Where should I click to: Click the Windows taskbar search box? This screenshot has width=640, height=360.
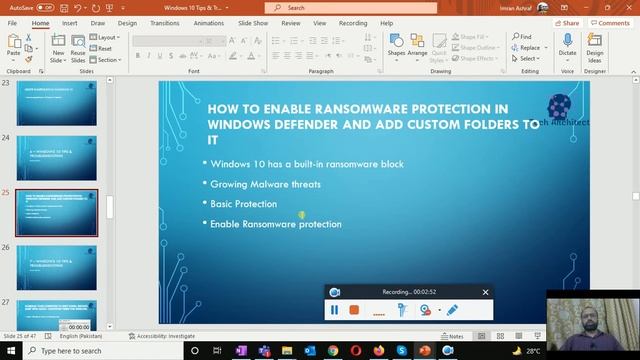click(x=103, y=351)
